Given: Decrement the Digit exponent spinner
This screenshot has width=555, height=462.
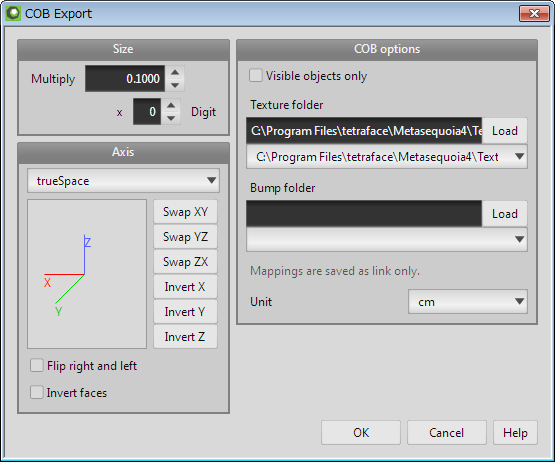Looking at the screenshot, I should [x=171, y=118].
